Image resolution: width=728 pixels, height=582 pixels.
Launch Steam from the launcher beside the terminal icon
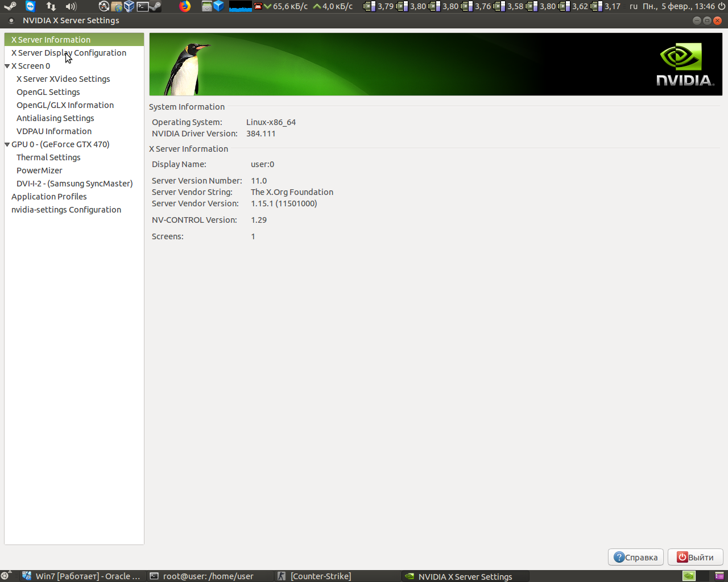point(155,6)
